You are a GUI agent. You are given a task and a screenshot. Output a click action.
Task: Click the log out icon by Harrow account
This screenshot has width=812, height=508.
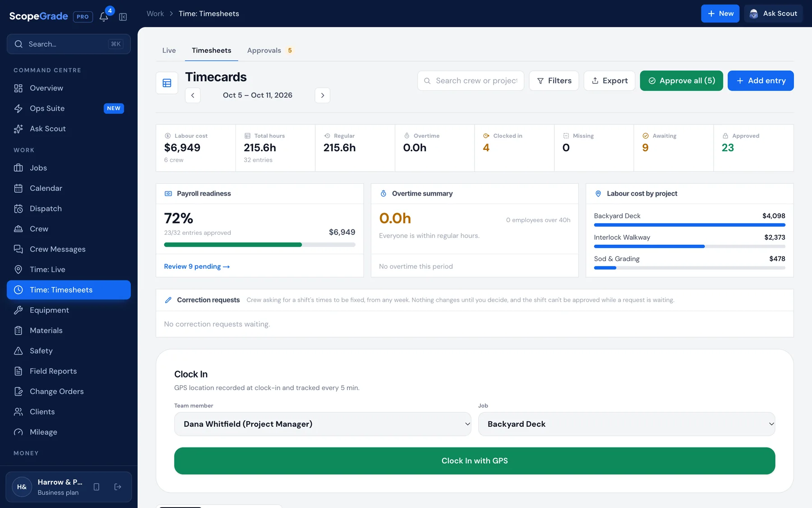118,487
